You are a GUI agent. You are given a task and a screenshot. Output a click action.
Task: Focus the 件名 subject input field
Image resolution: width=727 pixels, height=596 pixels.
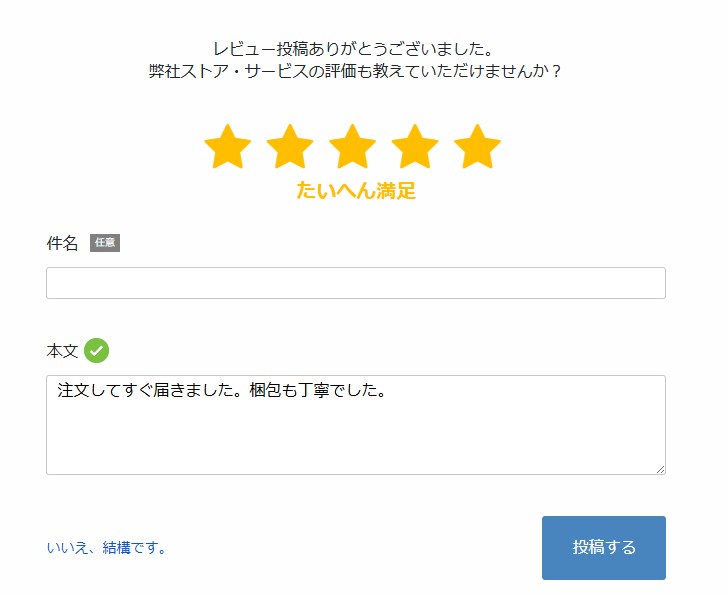356,283
